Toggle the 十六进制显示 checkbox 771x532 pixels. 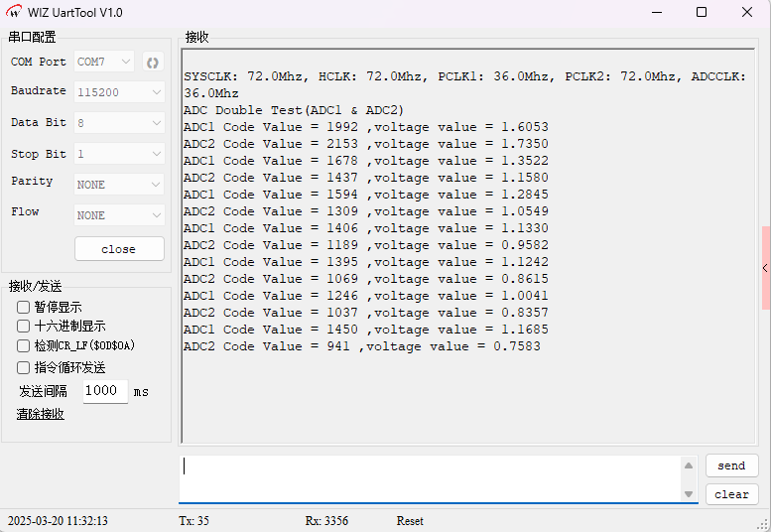[24, 327]
